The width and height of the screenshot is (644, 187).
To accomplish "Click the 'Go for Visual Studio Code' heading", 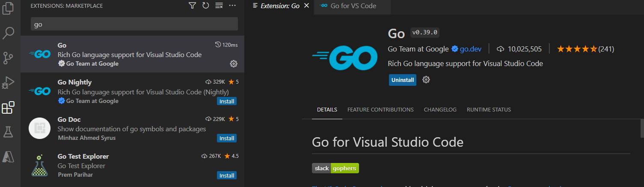I will [x=388, y=142].
